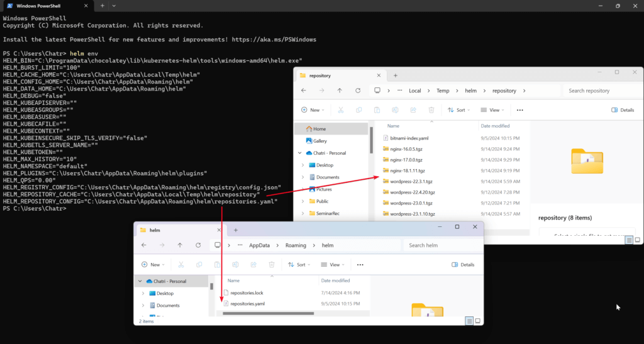644x344 pixels.
Task: Click Delete trash icon in repository window toolbar
Action: click(431, 110)
